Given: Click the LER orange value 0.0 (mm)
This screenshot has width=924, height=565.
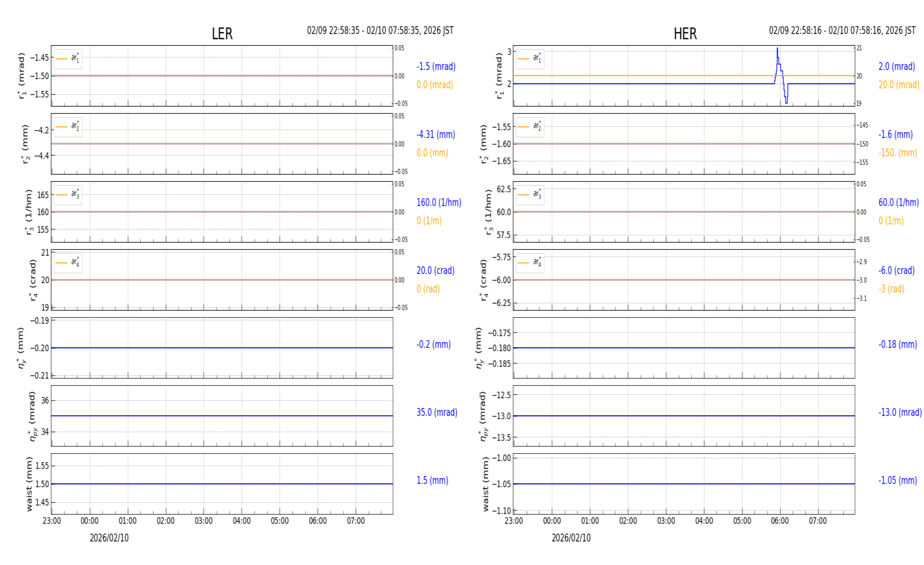Looking at the screenshot, I should 433,153.
